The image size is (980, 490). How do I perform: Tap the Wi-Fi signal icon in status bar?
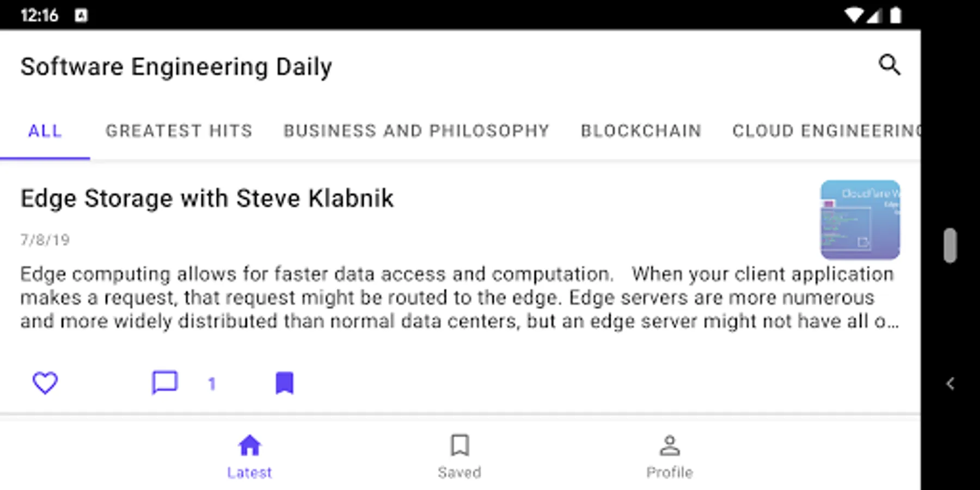point(853,15)
